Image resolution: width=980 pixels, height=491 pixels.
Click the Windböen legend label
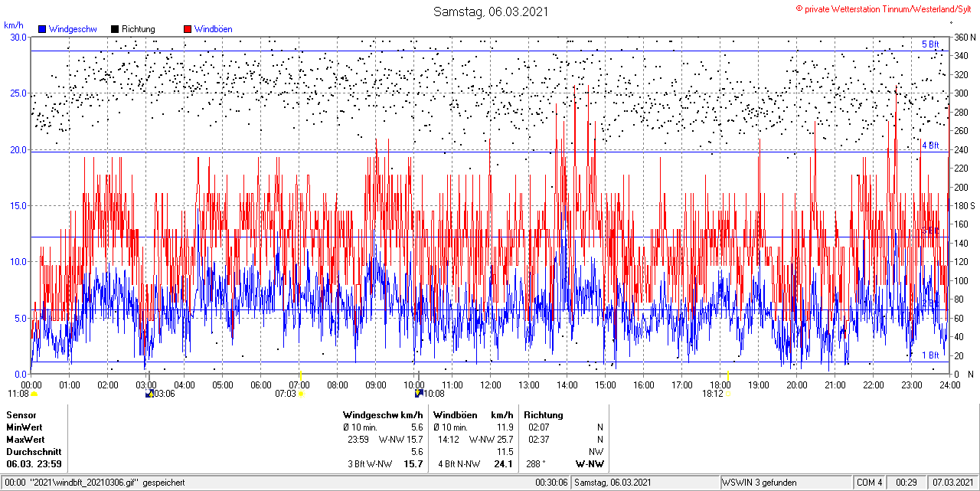pos(214,29)
